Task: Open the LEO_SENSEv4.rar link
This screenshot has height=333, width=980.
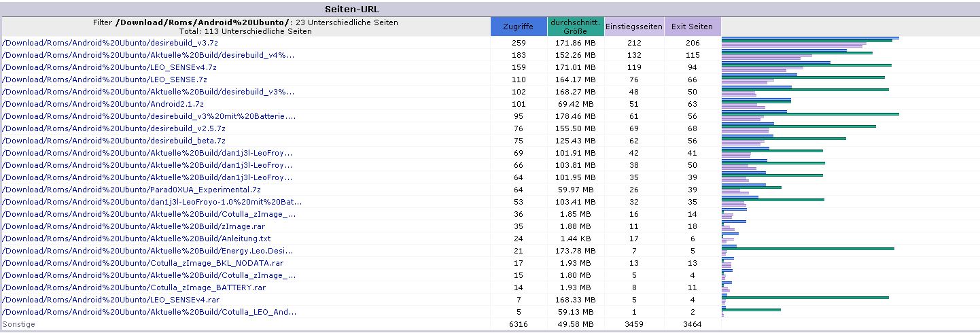Action: pyautogui.click(x=111, y=300)
